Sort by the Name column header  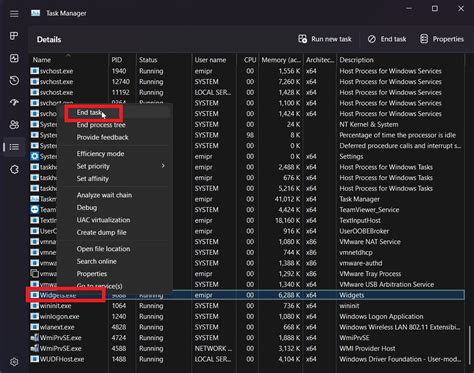42,60
